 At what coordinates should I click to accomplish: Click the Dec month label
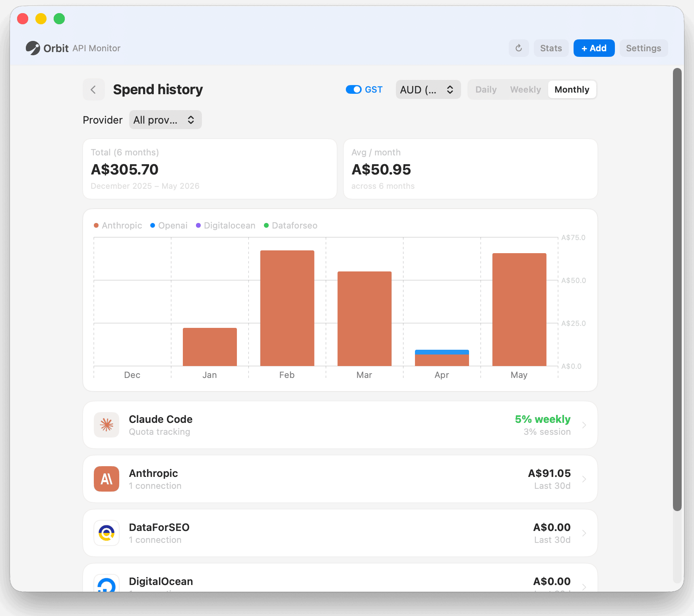[132, 375]
